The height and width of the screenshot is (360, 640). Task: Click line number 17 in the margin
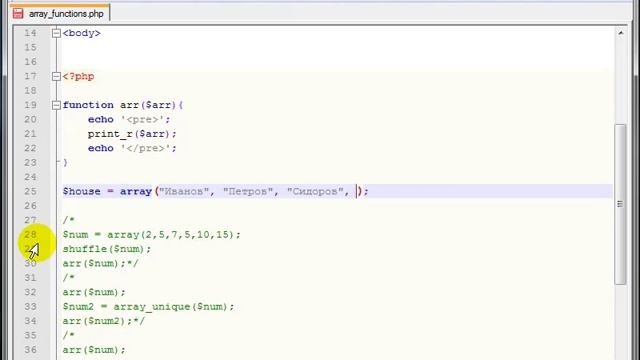click(x=30, y=76)
